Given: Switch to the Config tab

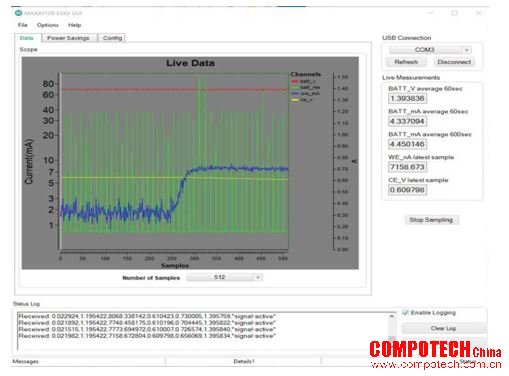Looking at the screenshot, I should pyautogui.click(x=112, y=38).
